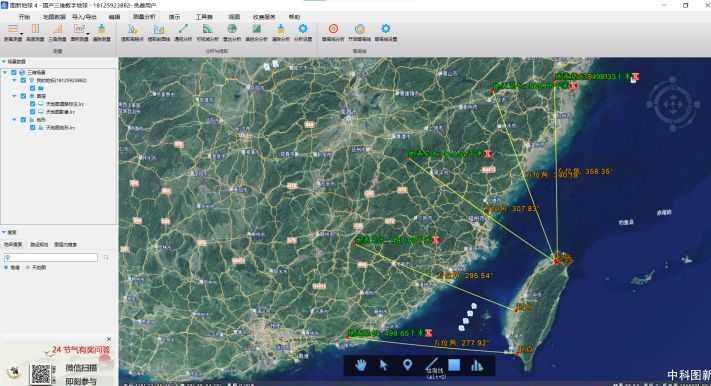Collapse the root node of the layer tree
Viewport: 711px width, 386px height.
(x=5, y=72)
